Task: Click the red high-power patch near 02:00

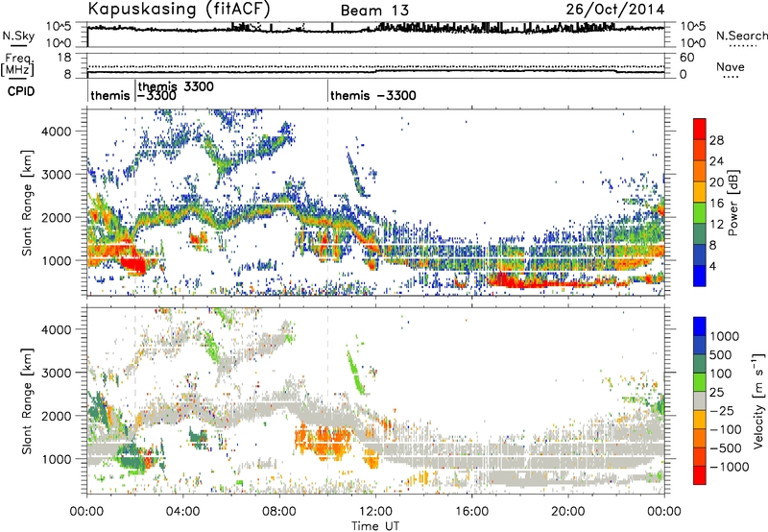Action: click(132, 264)
